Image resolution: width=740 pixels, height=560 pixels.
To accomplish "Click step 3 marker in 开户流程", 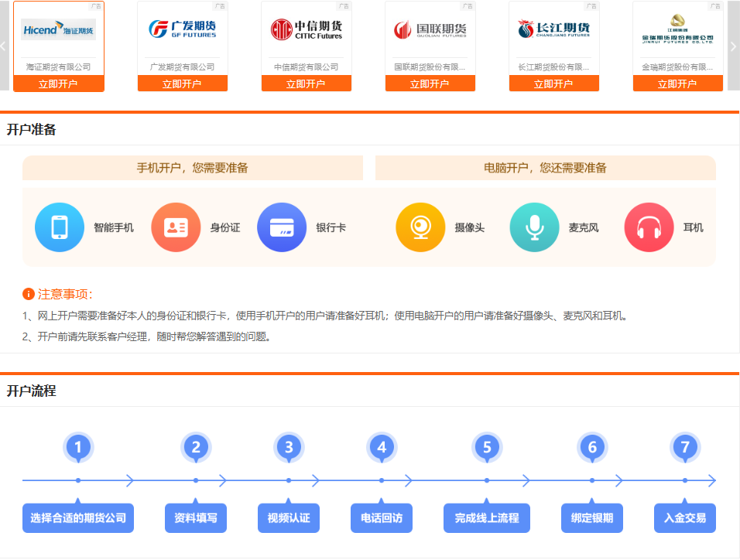I will (x=289, y=447).
